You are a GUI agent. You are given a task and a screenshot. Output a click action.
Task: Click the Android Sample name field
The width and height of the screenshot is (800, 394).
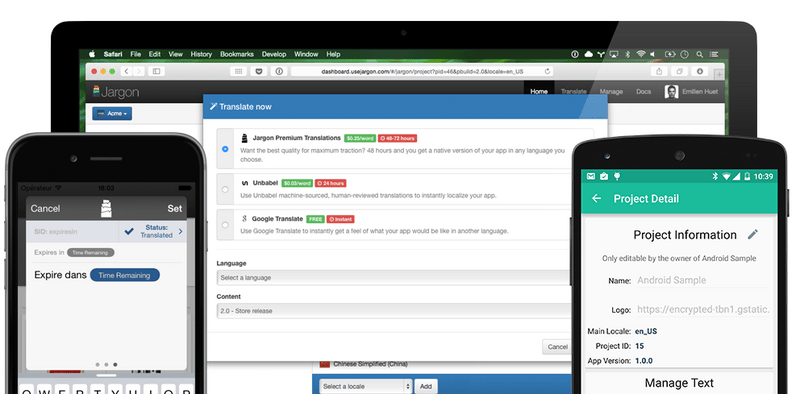[x=702, y=280]
